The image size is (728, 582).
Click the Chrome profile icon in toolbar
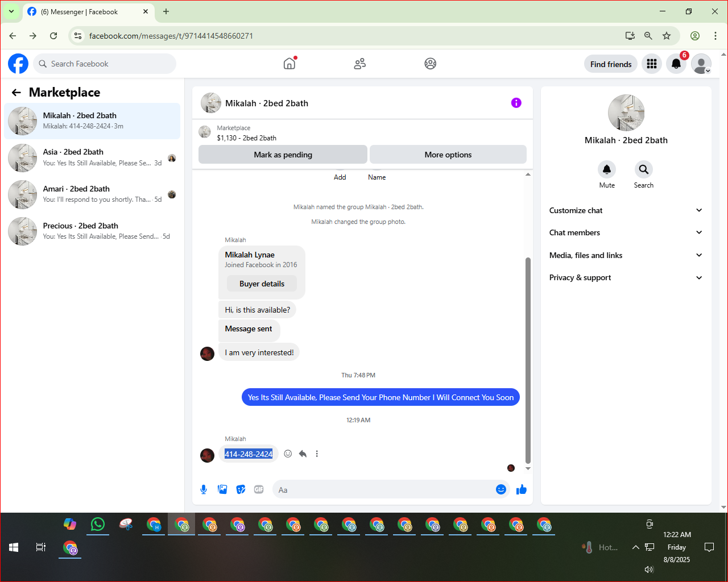pyautogui.click(x=695, y=36)
